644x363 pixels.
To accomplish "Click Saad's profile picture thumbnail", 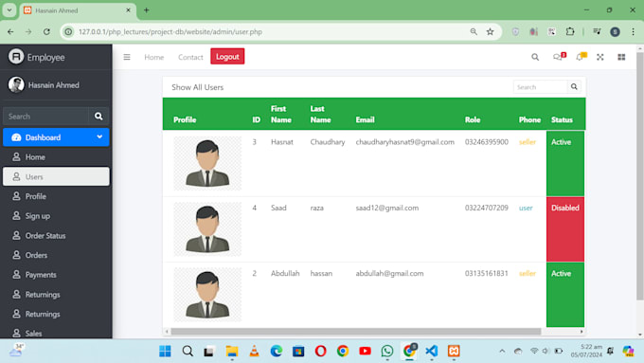I will [207, 229].
